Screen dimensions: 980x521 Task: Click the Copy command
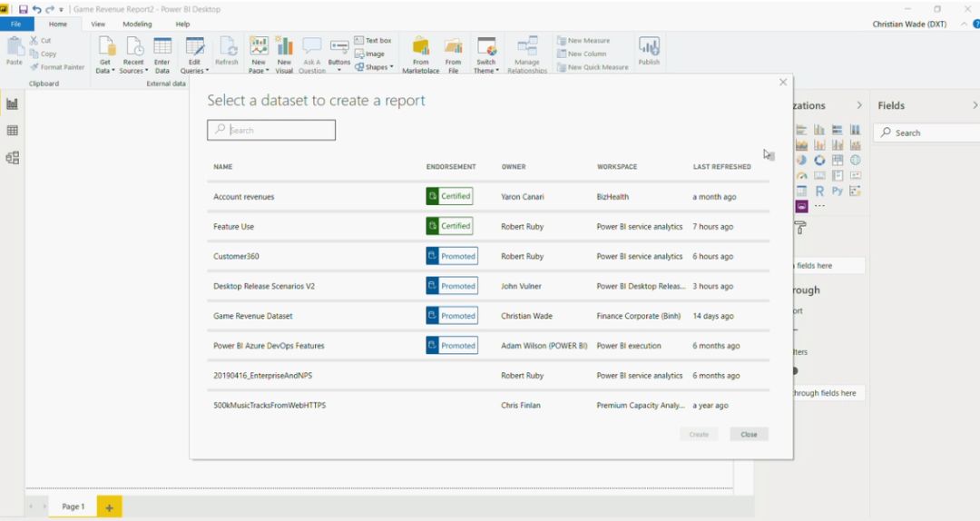point(44,54)
